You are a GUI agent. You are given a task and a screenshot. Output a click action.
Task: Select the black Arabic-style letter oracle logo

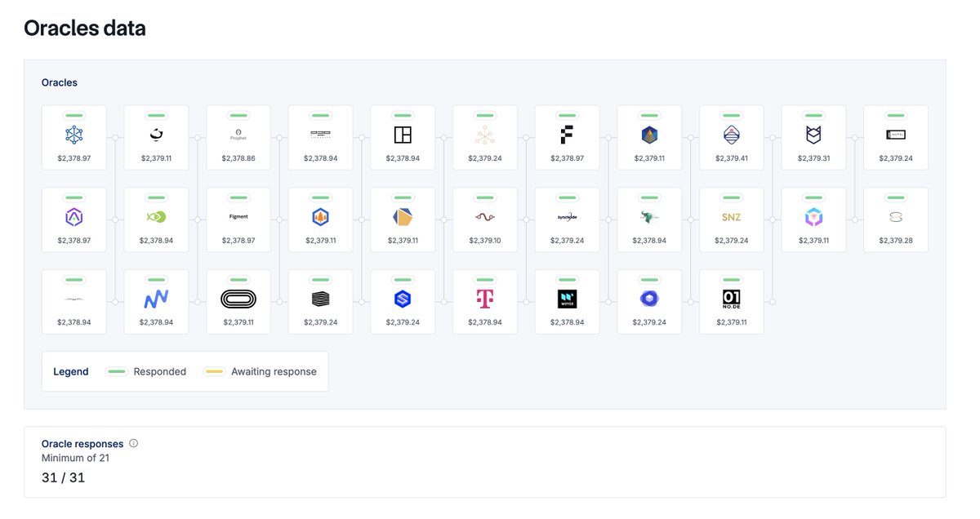156,135
